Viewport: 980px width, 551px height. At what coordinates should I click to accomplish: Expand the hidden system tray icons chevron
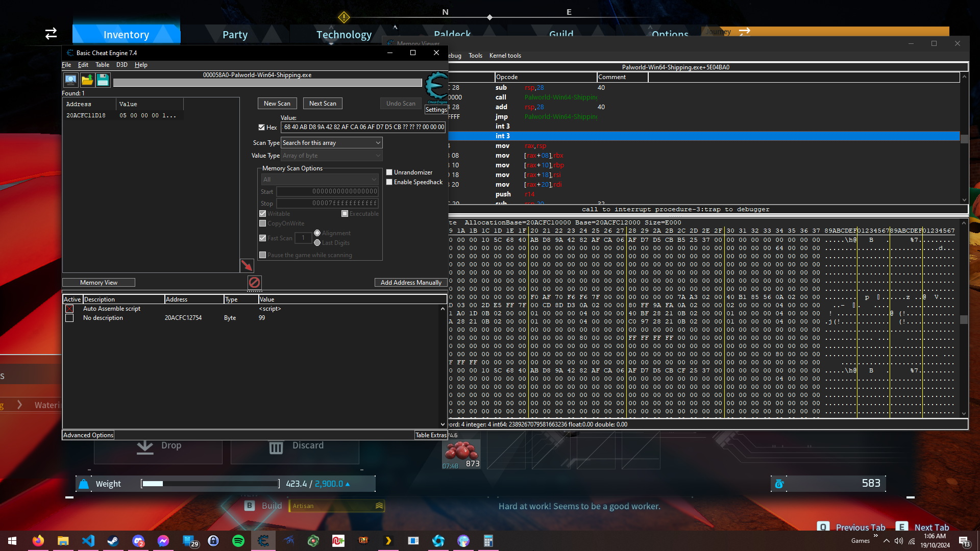coord(887,541)
